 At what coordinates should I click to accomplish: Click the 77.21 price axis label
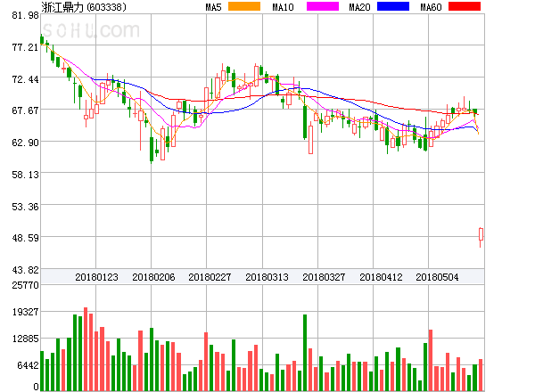click(x=25, y=47)
